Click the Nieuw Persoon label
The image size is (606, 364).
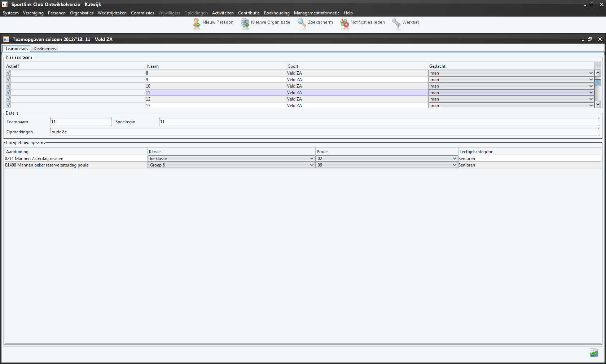pos(218,22)
